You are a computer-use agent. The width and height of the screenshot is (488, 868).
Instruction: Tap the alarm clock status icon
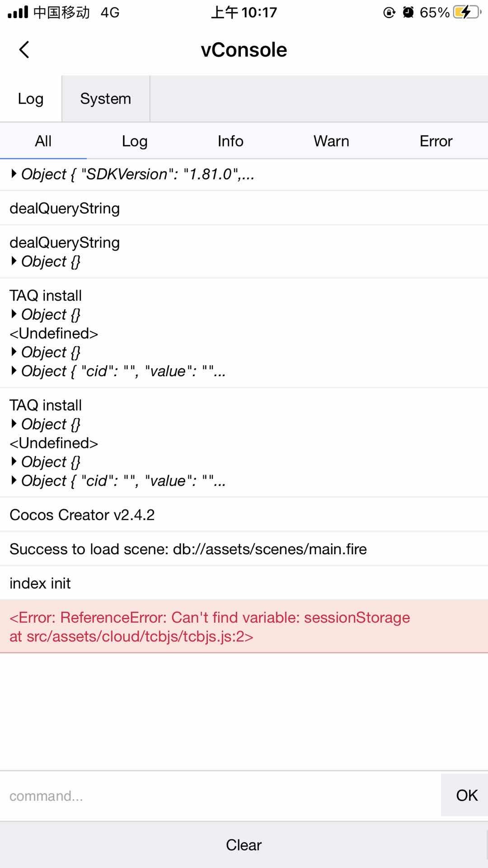(x=408, y=12)
